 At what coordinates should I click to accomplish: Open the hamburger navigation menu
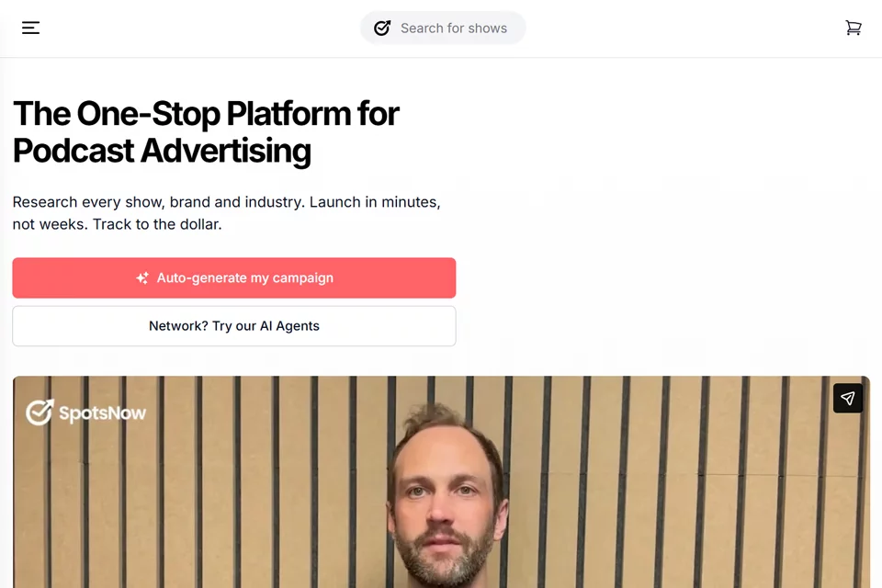pyautogui.click(x=30, y=28)
